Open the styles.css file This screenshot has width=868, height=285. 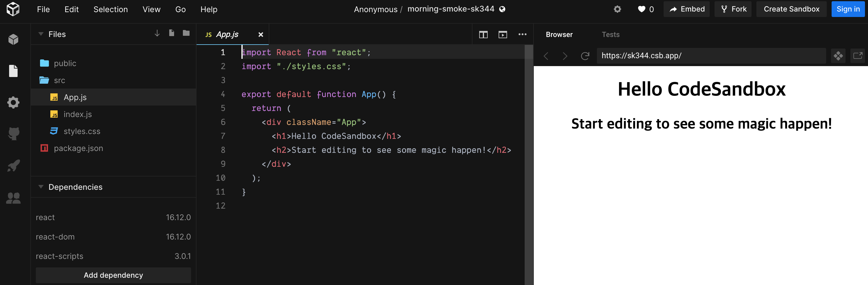(x=113, y=131)
